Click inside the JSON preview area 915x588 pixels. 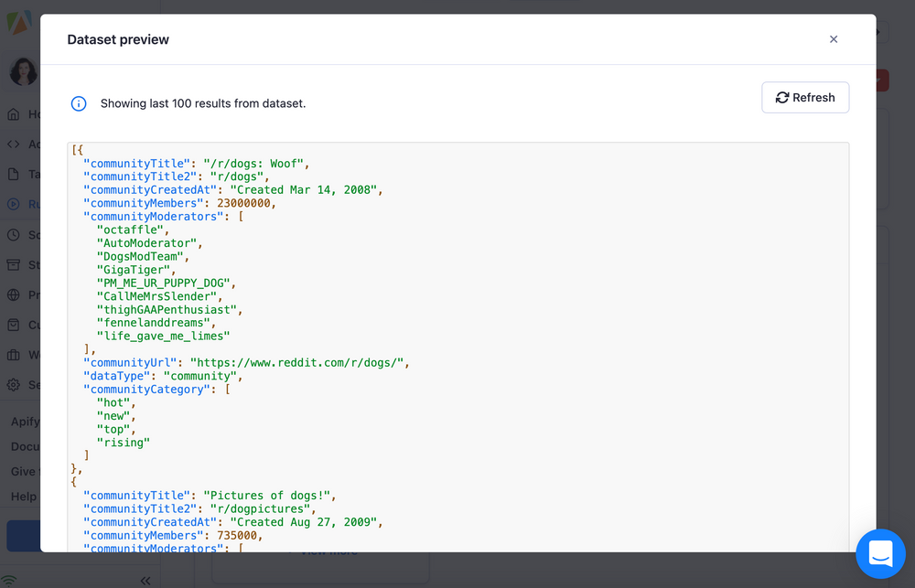point(457,347)
